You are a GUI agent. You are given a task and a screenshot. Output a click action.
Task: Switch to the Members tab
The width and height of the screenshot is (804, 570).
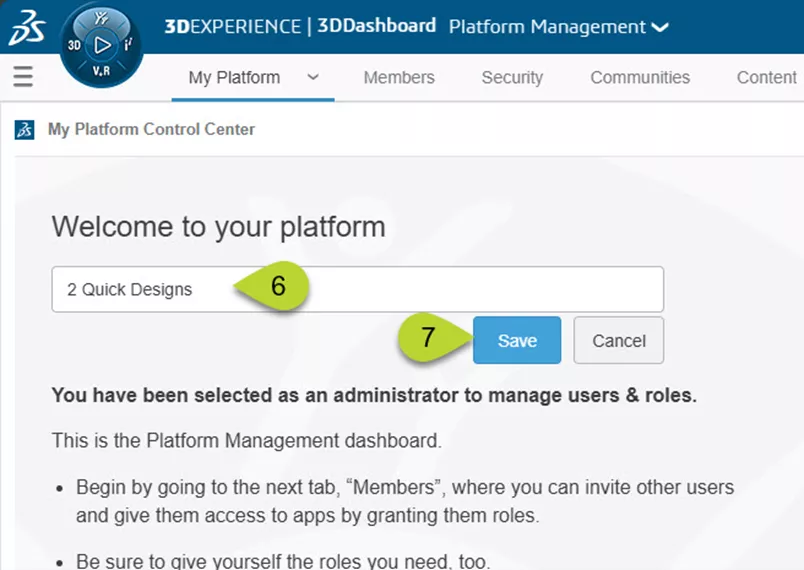tap(399, 77)
